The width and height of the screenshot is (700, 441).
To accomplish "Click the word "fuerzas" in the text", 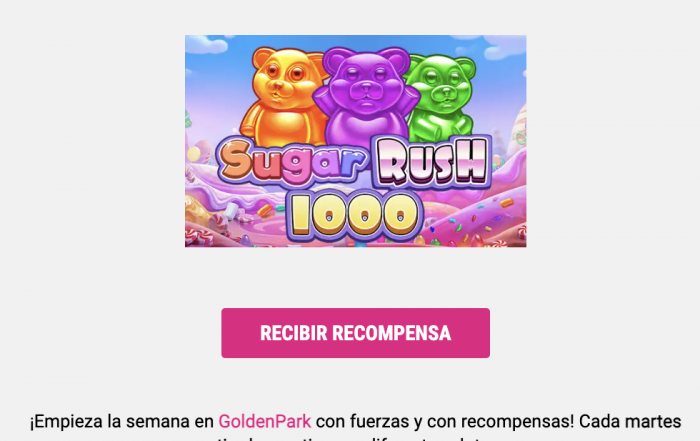I will pyautogui.click(x=379, y=421).
